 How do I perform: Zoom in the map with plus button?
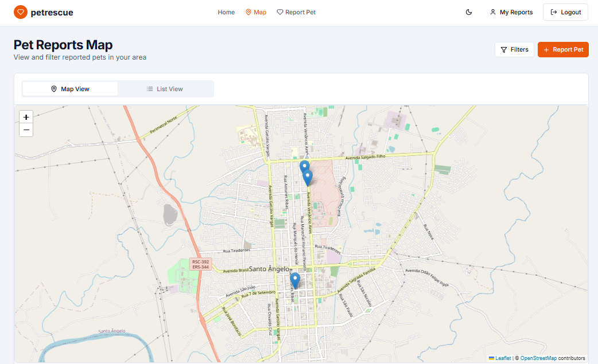coord(26,117)
